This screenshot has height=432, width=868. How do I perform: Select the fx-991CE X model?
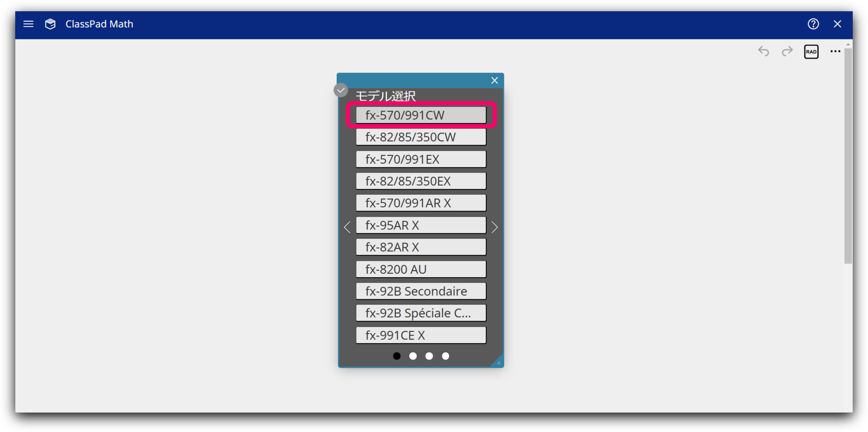click(x=421, y=335)
